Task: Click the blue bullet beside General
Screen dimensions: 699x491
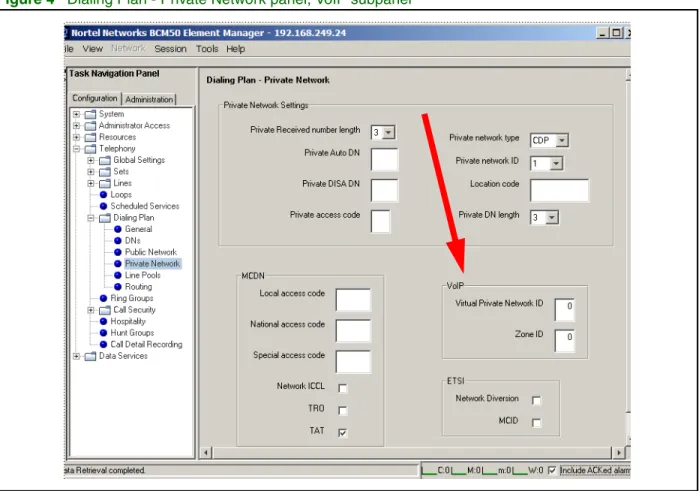Action: pos(118,229)
